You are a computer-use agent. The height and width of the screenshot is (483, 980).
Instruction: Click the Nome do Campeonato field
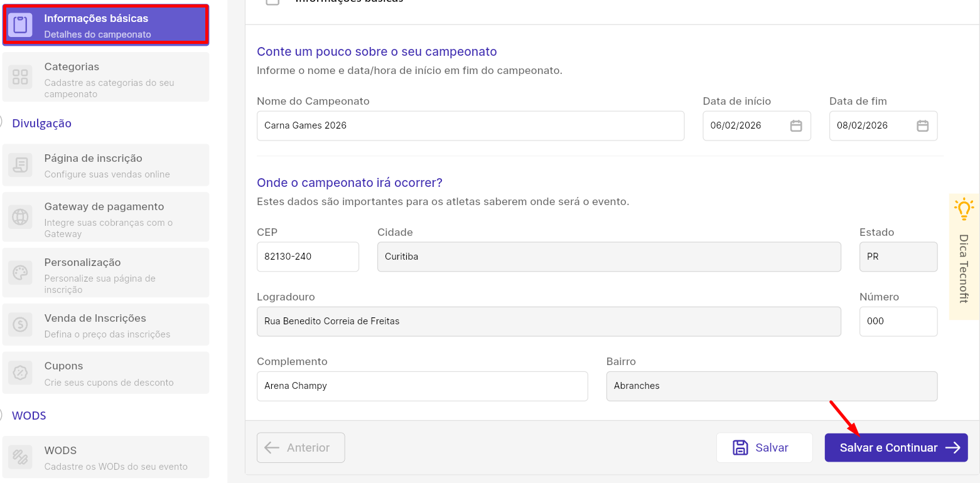tap(470, 125)
